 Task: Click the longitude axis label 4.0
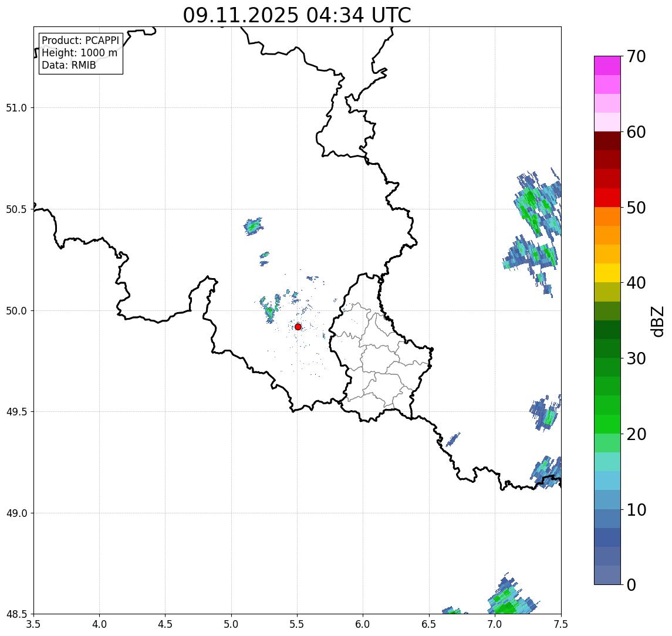point(99,624)
